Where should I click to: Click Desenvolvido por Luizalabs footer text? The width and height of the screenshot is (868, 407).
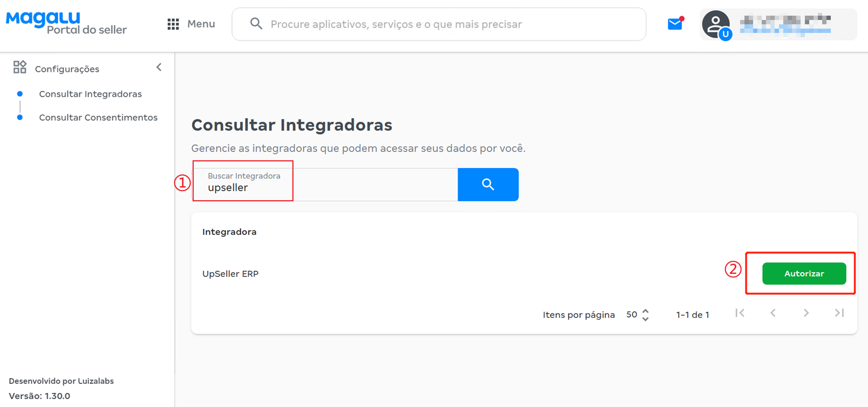[x=61, y=381]
